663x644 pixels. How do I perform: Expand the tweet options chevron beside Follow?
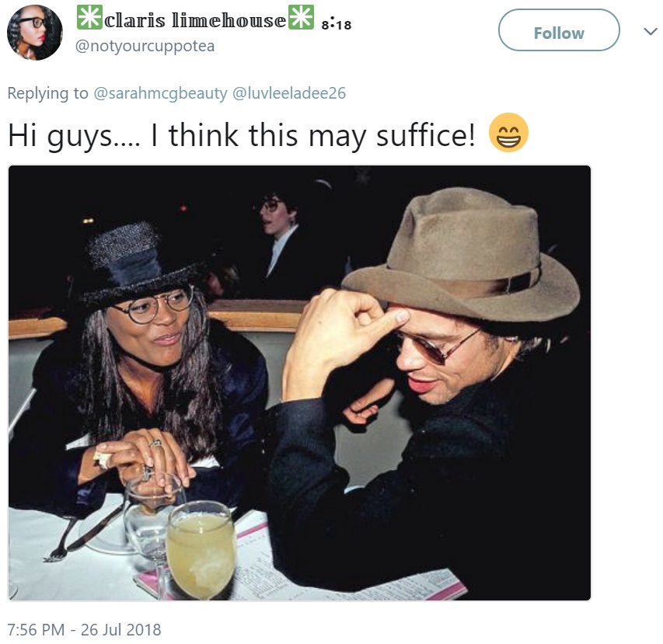651,31
